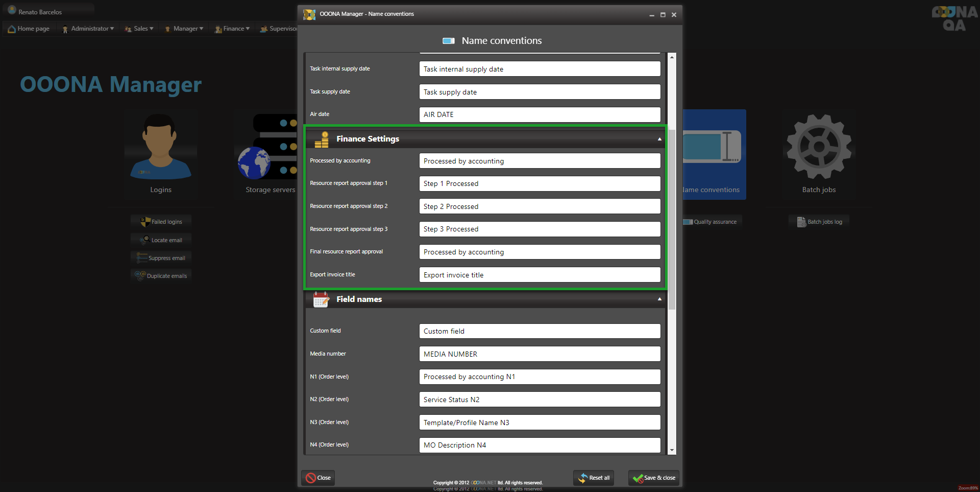Click the Media number input field
This screenshot has height=492, width=980.
pyautogui.click(x=540, y=354)
